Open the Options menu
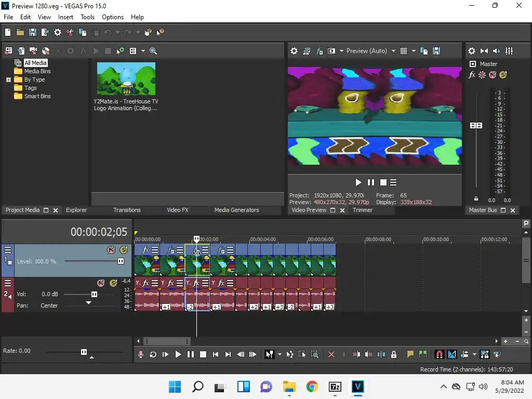The height and width of the screenshot is (399, 532). pos(113,17)
